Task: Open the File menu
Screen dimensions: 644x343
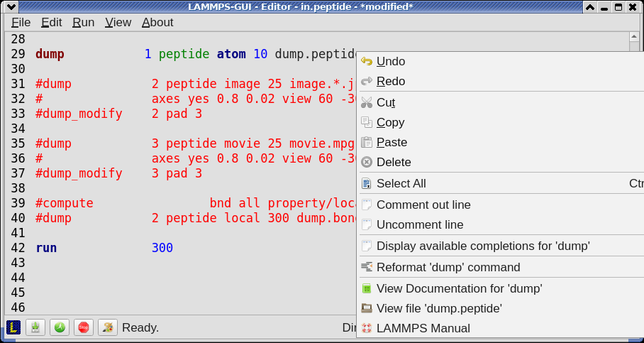Action: pos(21,22)
